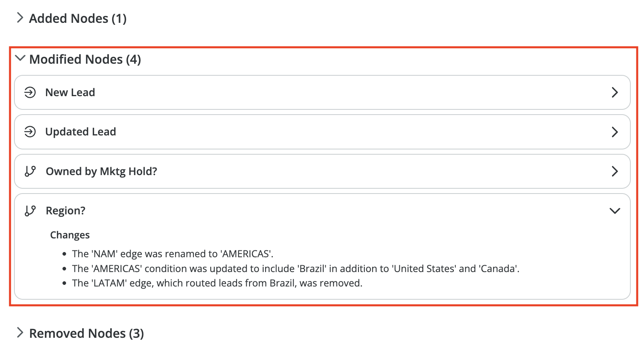
Task: Collapse the Region? node using its down chevron
Action: click(x=615, y=211)
